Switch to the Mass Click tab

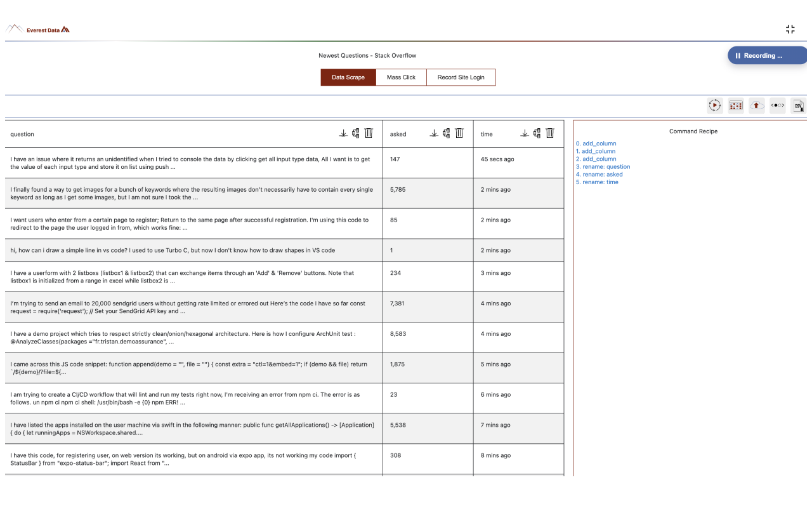[401, 77]
